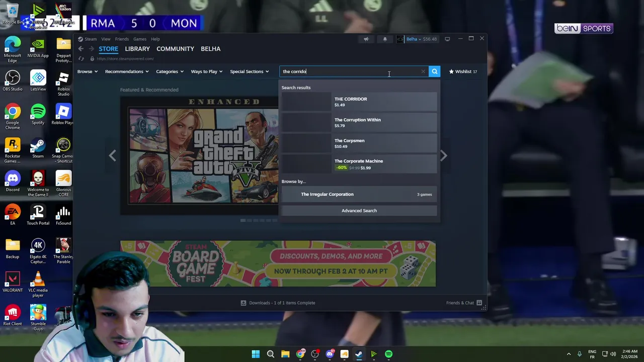Select THE CORRIDOR search result

[359, 102]
